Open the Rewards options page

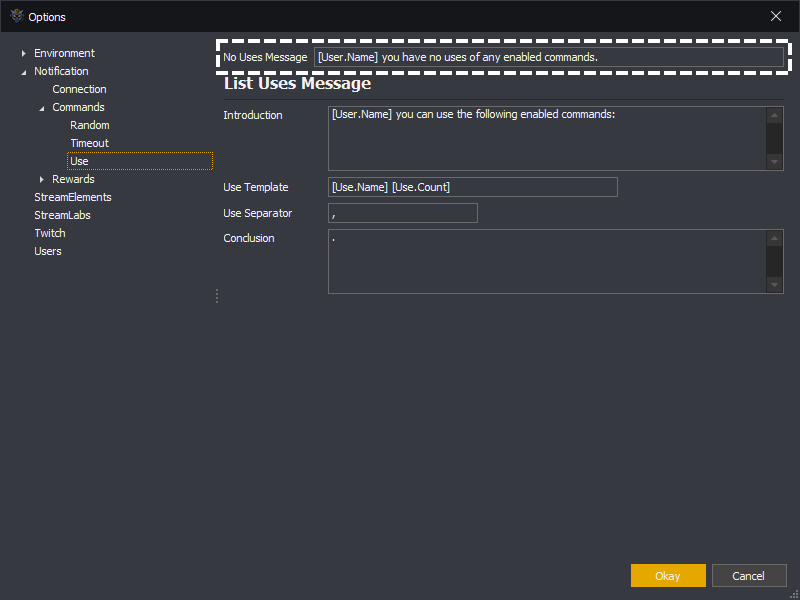point(73,179)
